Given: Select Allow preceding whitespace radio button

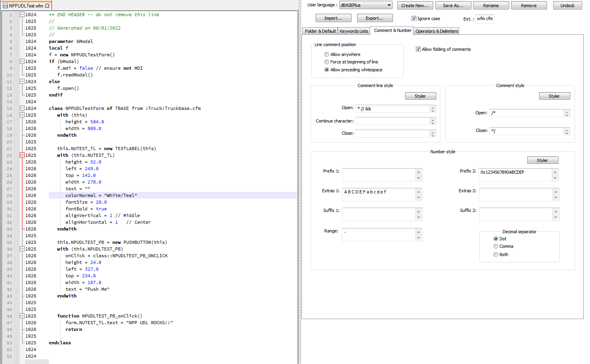Looking at the screenshot, I should pyautogui.click(x=327, y=70).
